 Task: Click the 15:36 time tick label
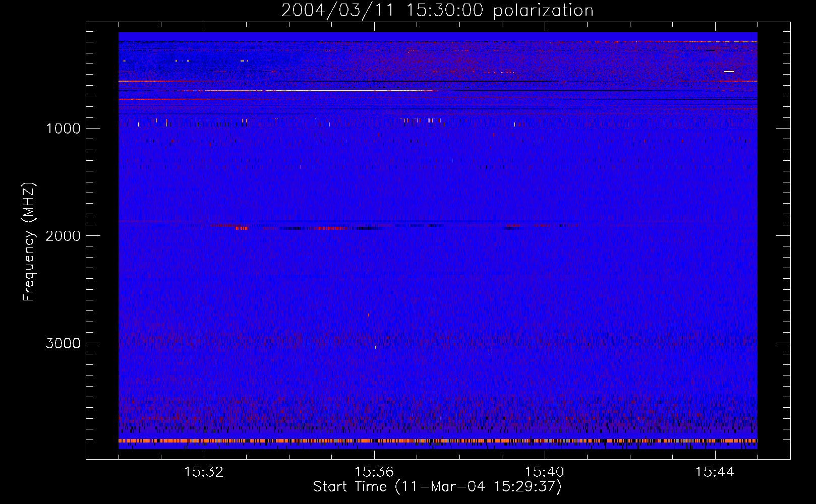tap(374, 472)
